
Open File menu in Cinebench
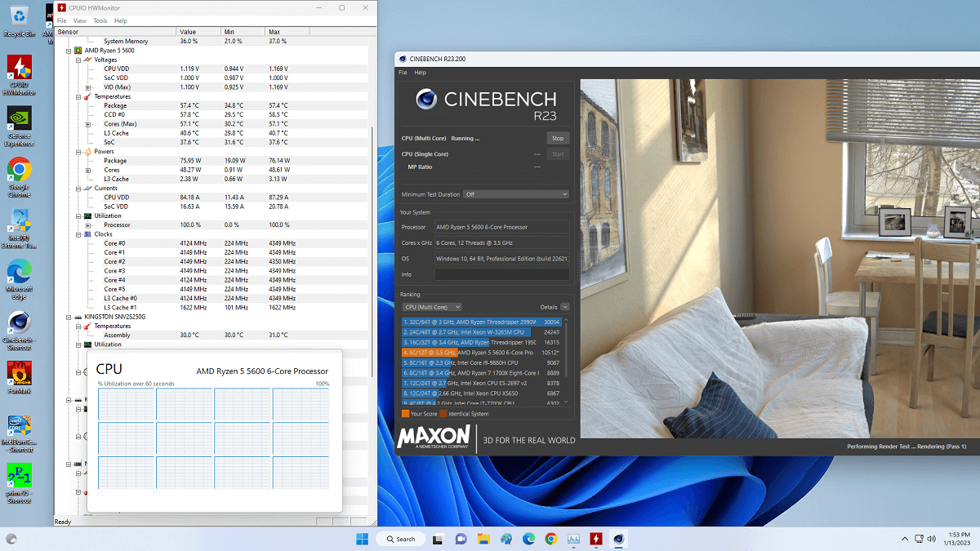[403, 73]
